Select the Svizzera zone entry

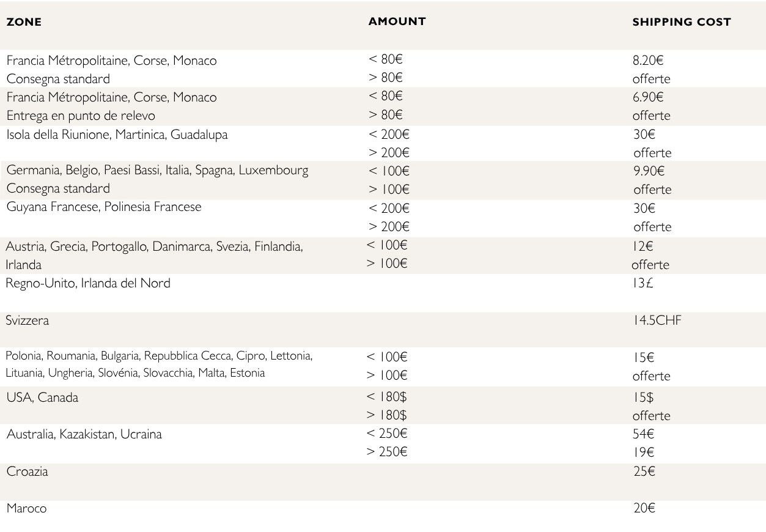28,320
